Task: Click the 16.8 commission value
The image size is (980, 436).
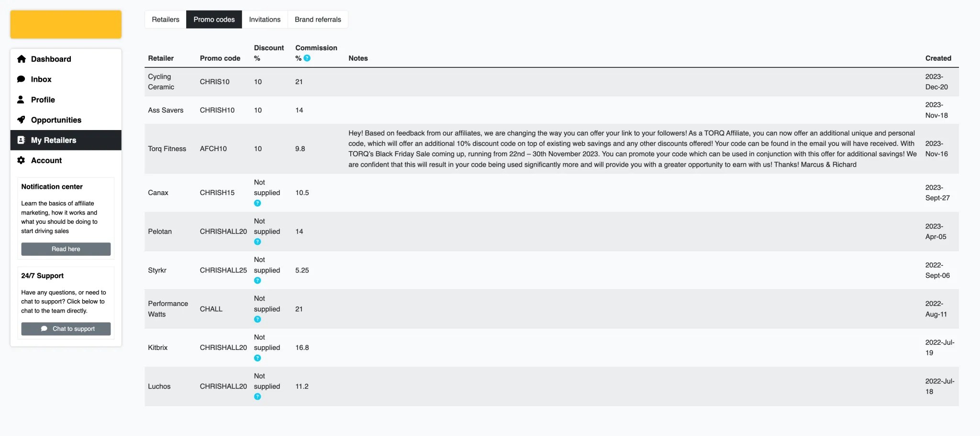Action: coord(302,348)
